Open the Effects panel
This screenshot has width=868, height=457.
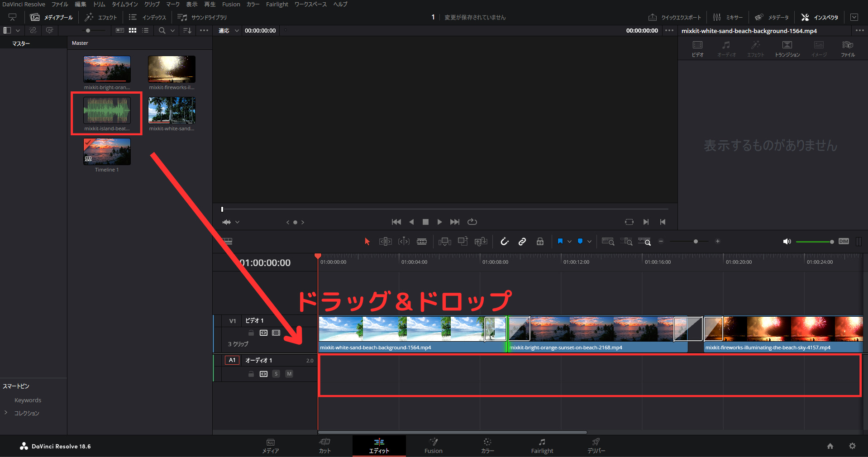(x=100, y=17)
